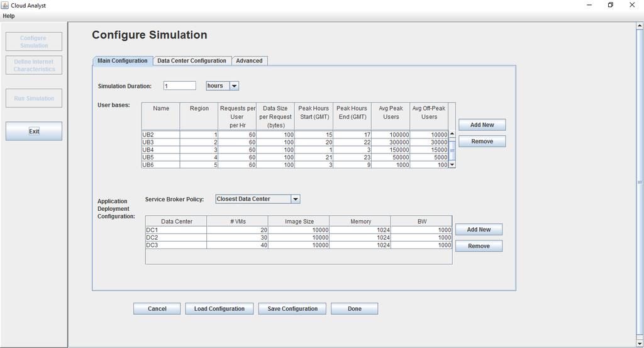644x348 pixels.
Task: Click Add New for user bases
Action: (x=482, y=125)
